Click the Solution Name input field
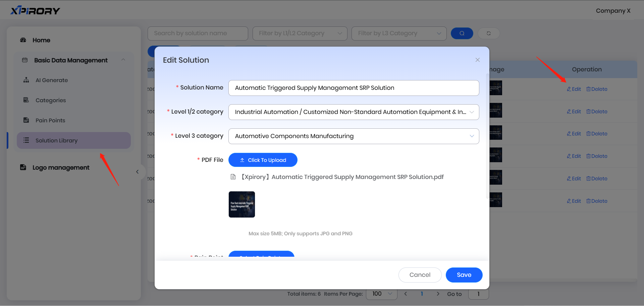Screen dimensions: 644x306 [x=354, y=88]
